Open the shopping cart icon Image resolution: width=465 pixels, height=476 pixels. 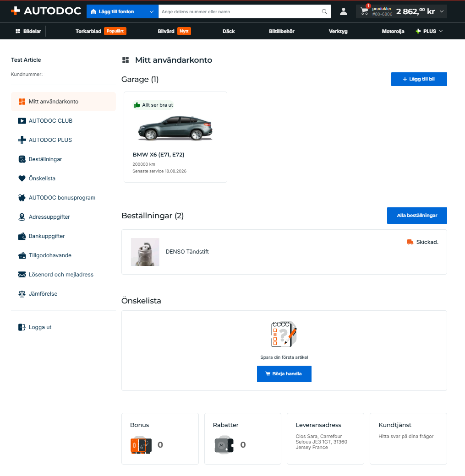point(364,11)
